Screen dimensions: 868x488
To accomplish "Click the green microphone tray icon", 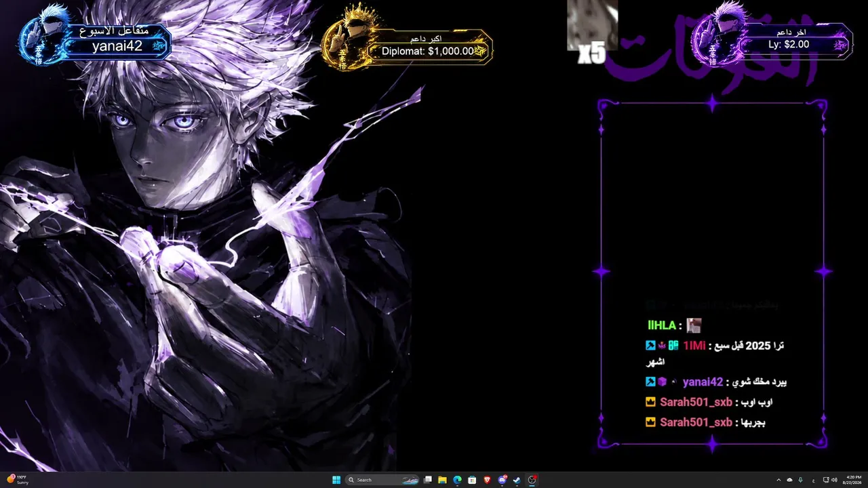I will pyautogui.click(x=801, y=480).
